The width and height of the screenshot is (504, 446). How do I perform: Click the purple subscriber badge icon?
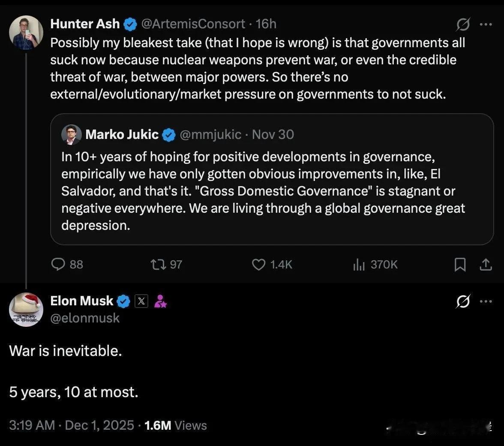click(160, 301)
